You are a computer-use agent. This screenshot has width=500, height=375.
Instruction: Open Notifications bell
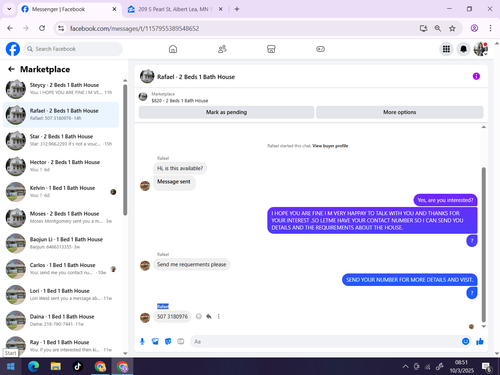point(463,49)
